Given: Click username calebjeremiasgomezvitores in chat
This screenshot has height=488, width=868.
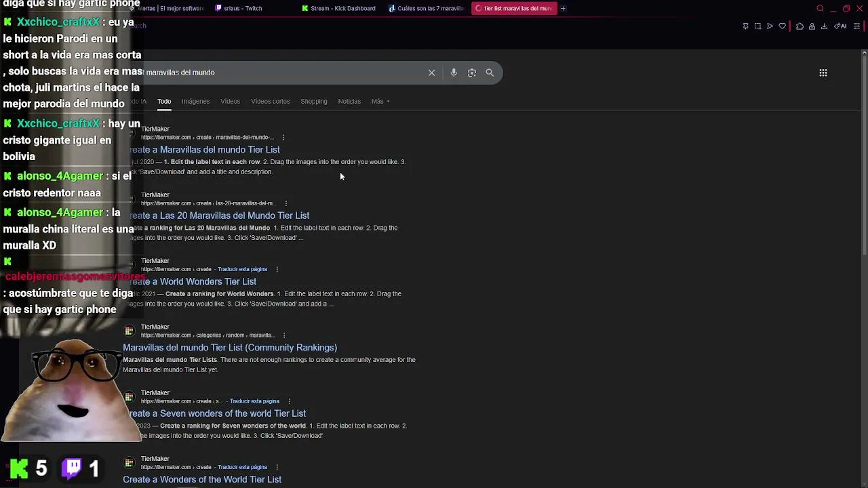Looking at the screenshot, I should click(x=75, y=277).
